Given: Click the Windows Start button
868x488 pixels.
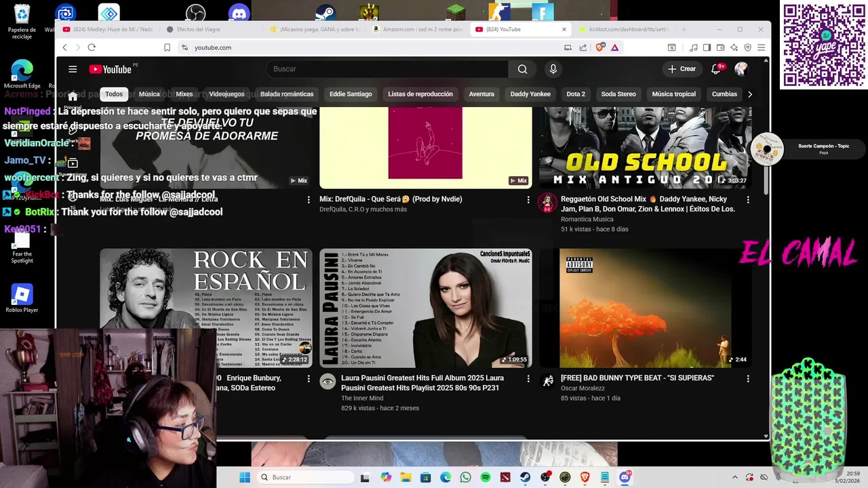Looking at the screenshot, I should click(244, 477).
